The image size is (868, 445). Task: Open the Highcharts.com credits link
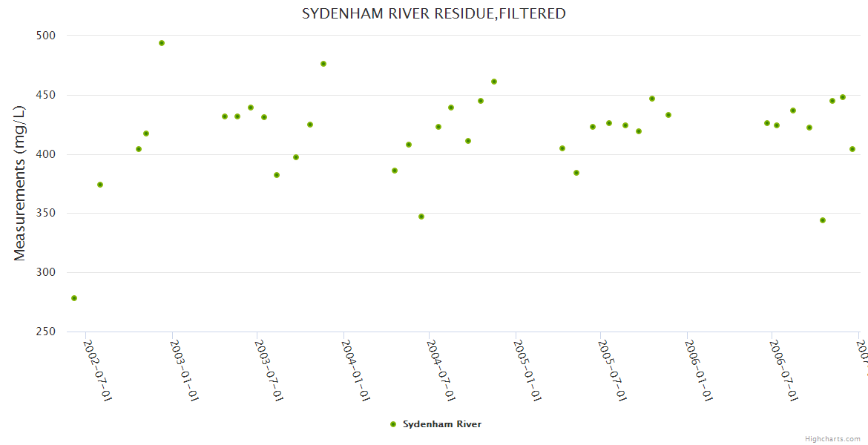832,438
